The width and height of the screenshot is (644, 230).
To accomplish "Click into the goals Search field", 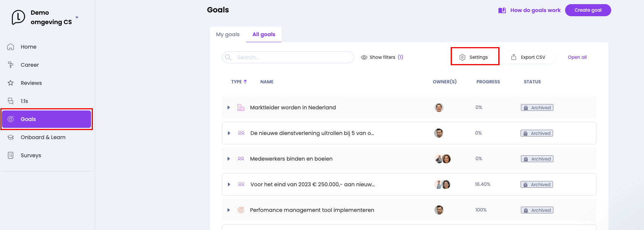I will pyautogui.click(x=291, y=57).
